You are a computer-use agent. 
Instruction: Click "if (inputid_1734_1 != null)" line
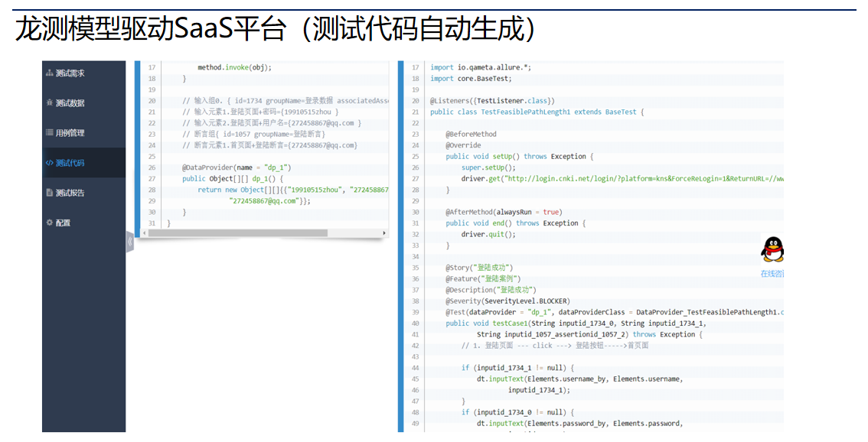tap(517, 368)
